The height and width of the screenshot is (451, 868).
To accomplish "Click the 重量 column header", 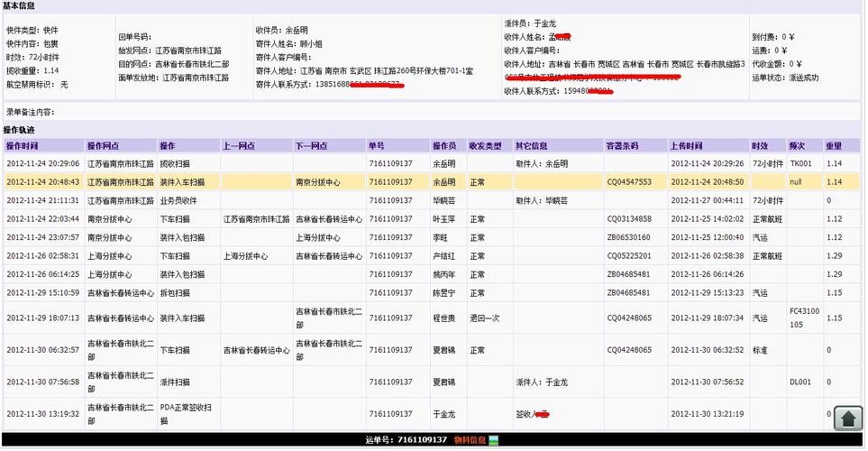I will pos(834,146).
